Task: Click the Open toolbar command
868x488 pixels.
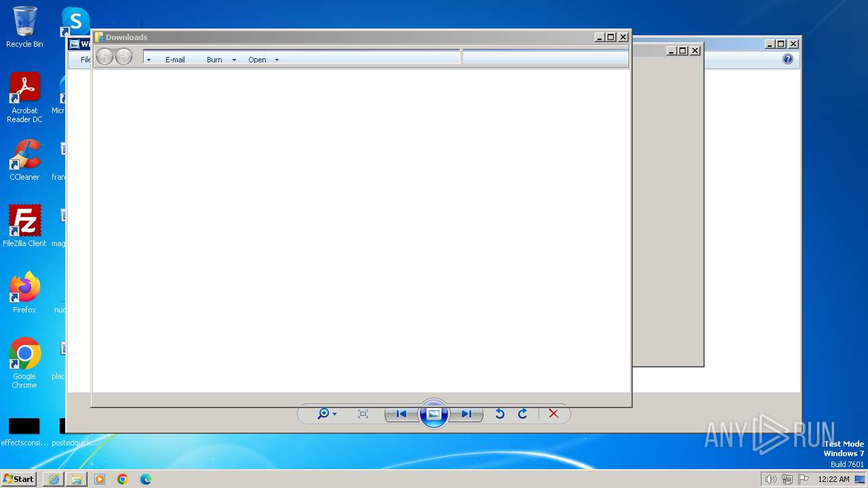Action: tap(257, 60)
